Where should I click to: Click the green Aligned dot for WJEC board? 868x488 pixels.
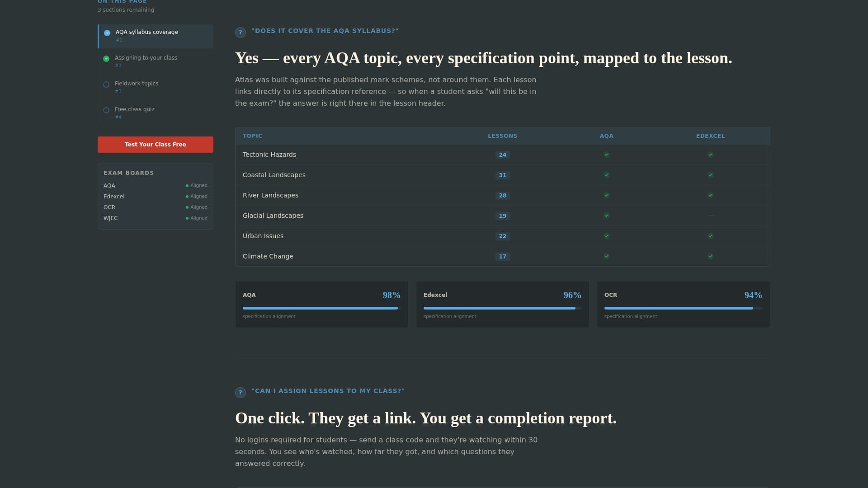(x=187, y=218)
